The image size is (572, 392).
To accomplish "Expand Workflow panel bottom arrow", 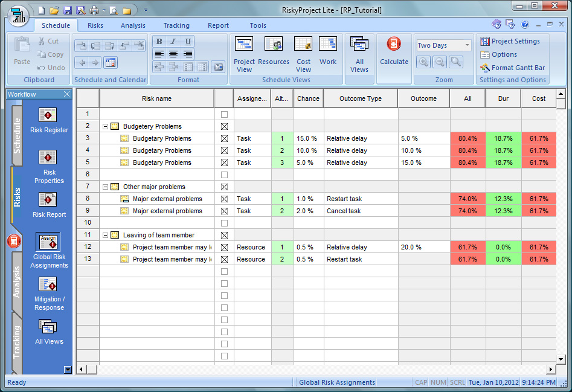I will tap(68, 370).
